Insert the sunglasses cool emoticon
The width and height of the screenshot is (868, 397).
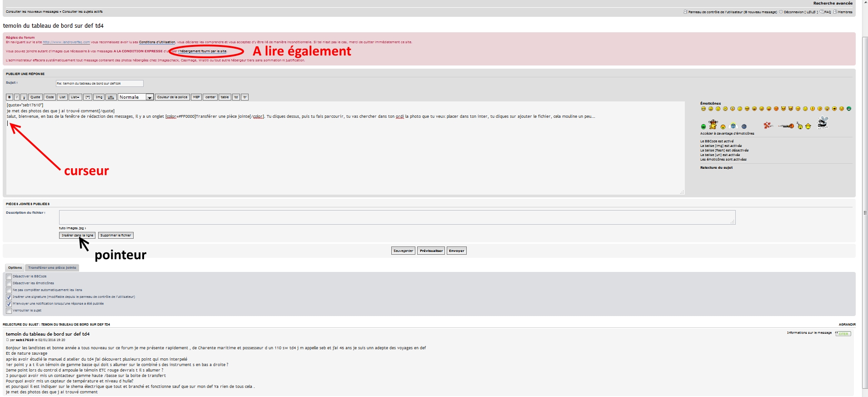[747, 109]
